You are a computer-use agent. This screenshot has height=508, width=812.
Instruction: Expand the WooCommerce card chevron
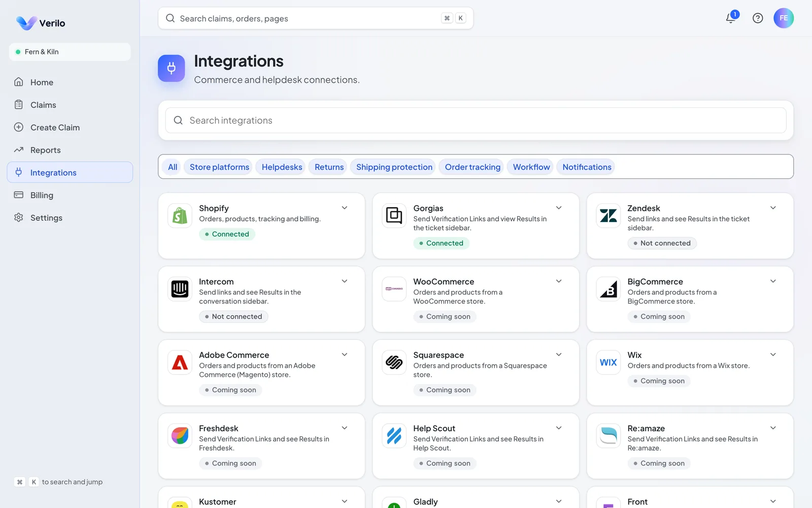tap(559, 281)
